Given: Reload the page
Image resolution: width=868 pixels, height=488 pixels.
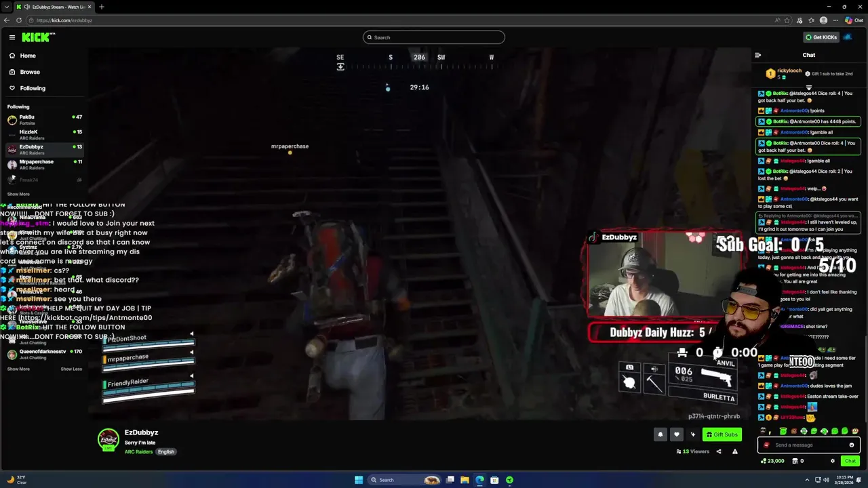Looking at the screenshot, I should [x=19, y=20].
